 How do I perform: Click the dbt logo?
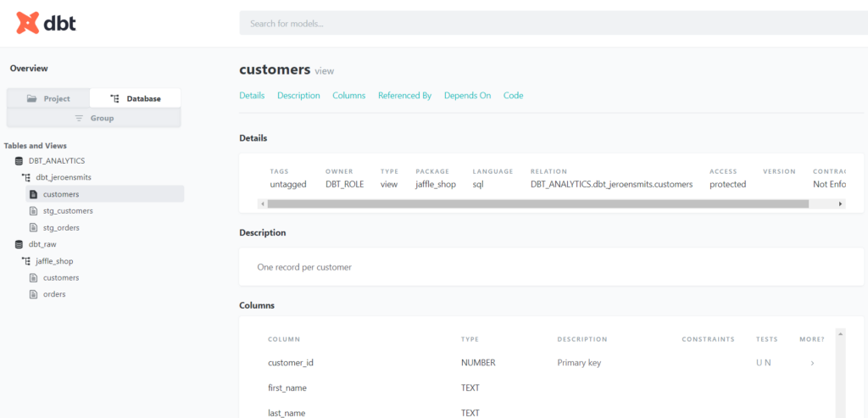46,23
